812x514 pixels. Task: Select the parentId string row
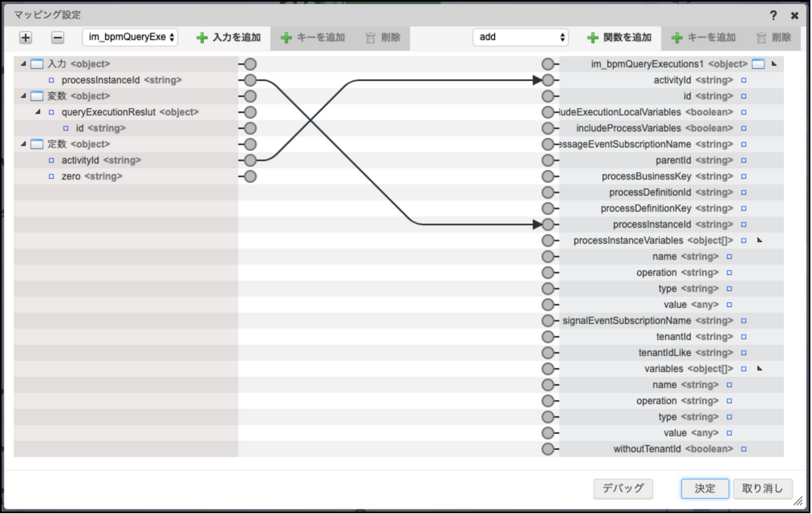(x=671, y=160)
